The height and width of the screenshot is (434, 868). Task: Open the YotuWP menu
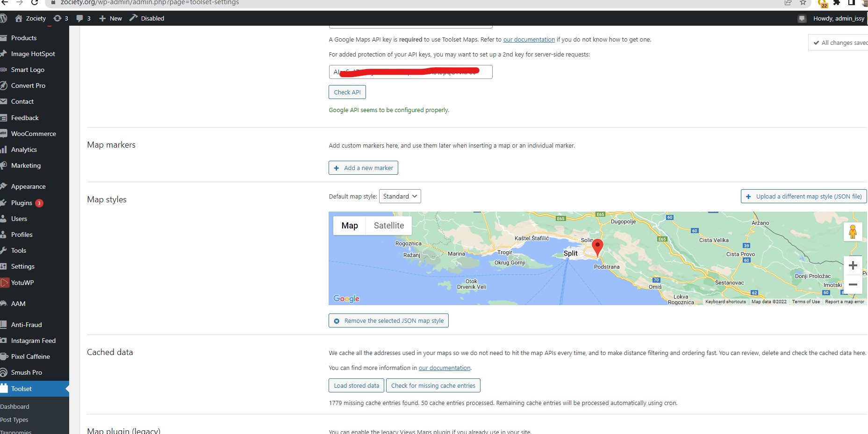coord(22,283)
